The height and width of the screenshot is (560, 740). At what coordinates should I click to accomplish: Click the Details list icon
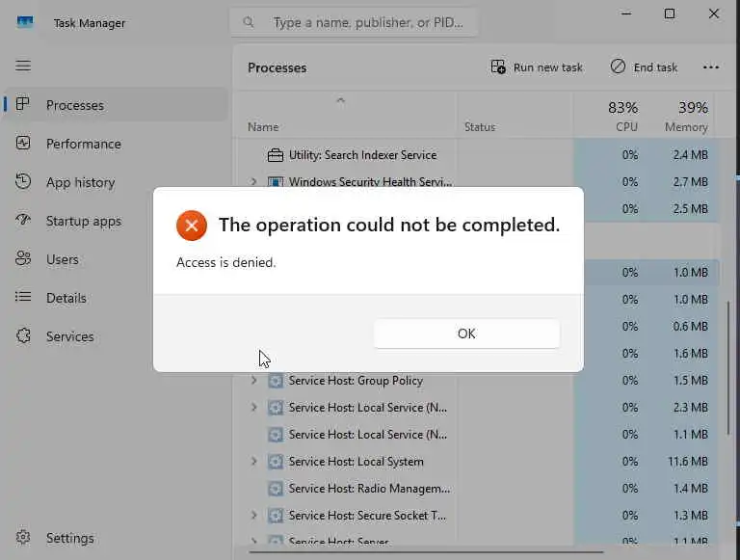(x=24, y=298)
